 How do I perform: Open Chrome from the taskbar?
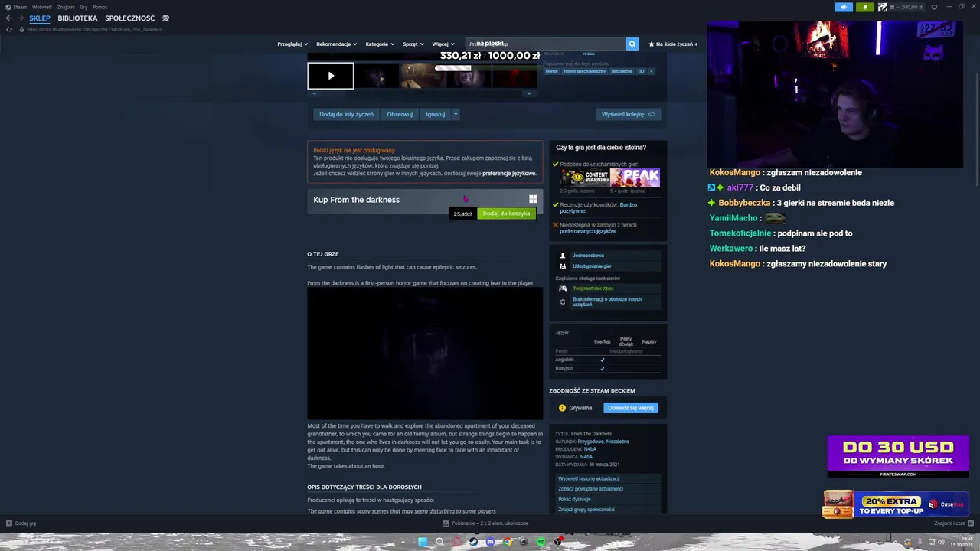tap(507, 542)
